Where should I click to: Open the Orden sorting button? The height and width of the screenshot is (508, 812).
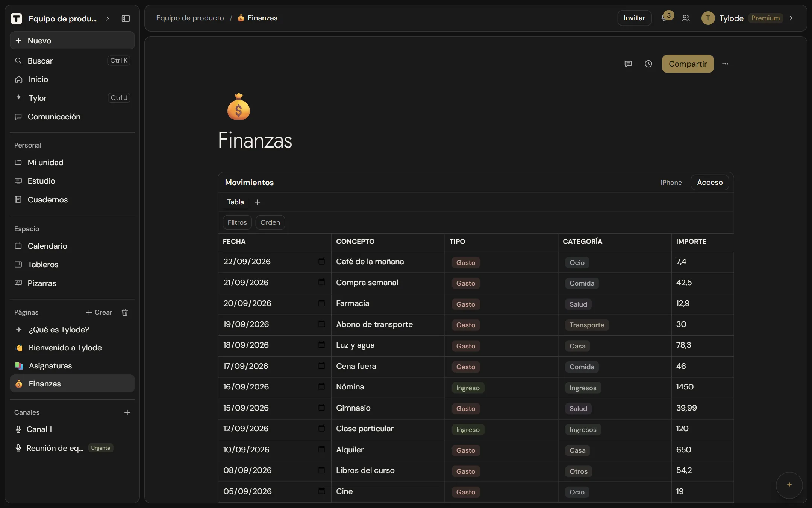[x=270, y=222]
